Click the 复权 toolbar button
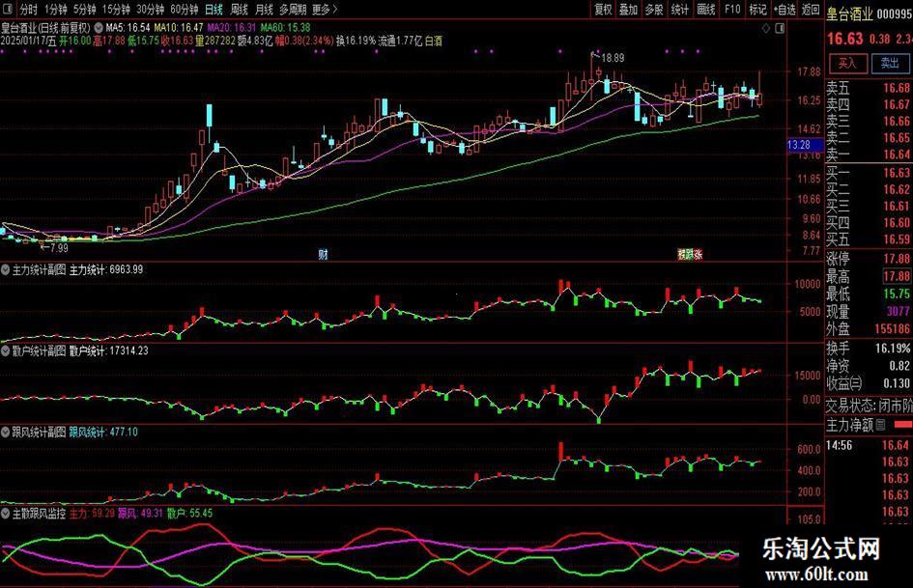The image size is (913, 588). point(603,10)
